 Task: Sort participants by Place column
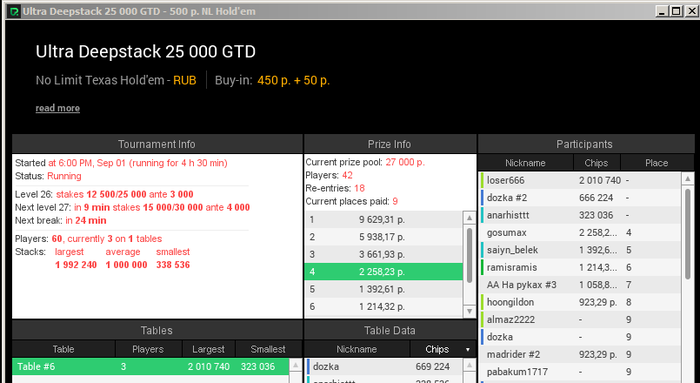[x=656, y=163]
